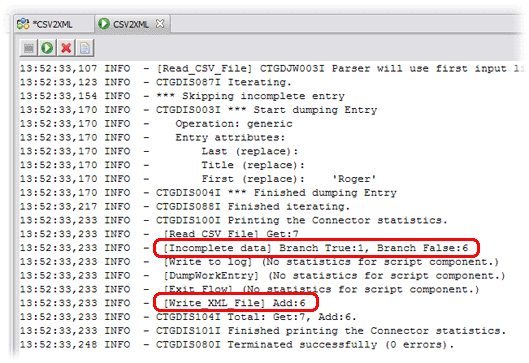The width and height of the screenshot is (529, 363).
Task: Click AssemblyLine icon on *CSV2XML tab
Action: (23, 24)
